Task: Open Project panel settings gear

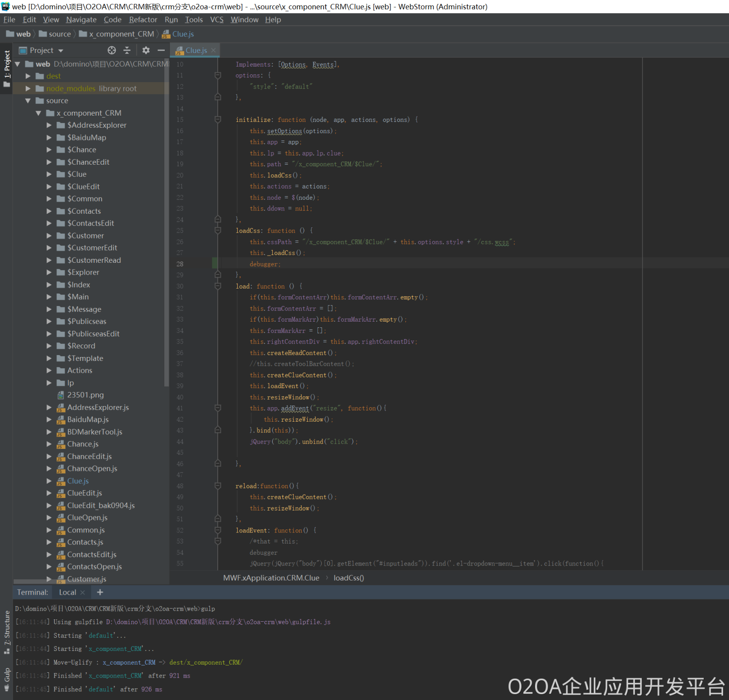Action: click(146, 51)
